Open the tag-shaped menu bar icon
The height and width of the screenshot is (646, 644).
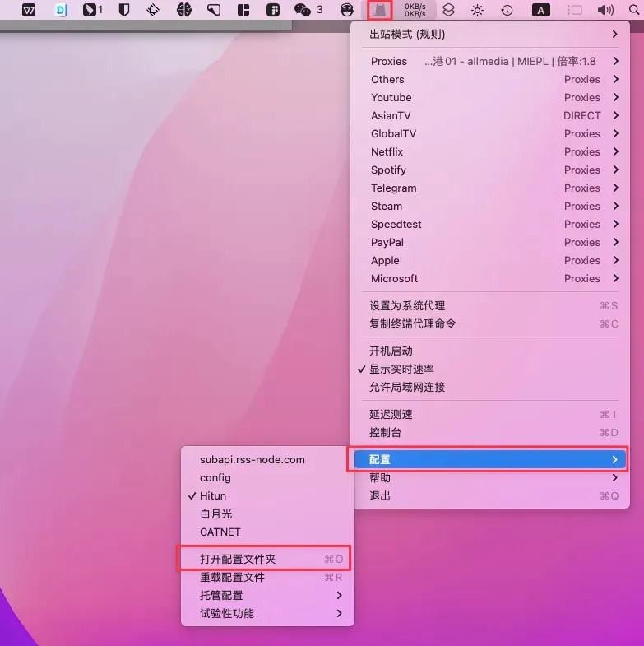214,10
